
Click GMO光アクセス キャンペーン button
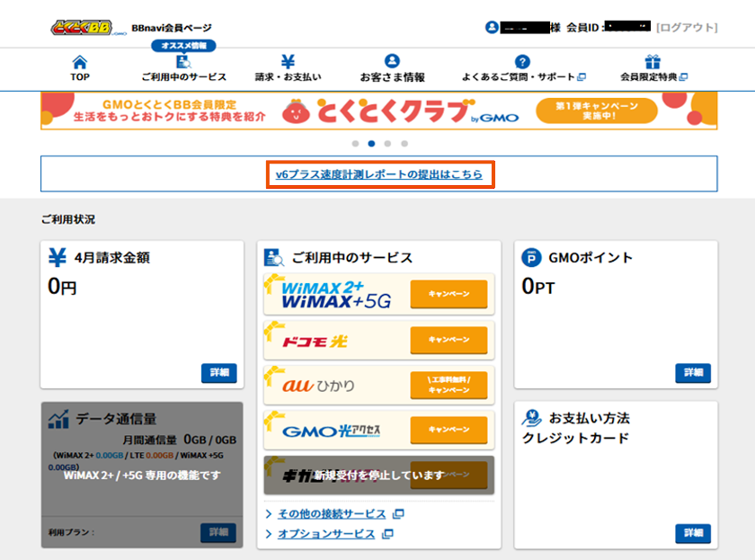449,430
